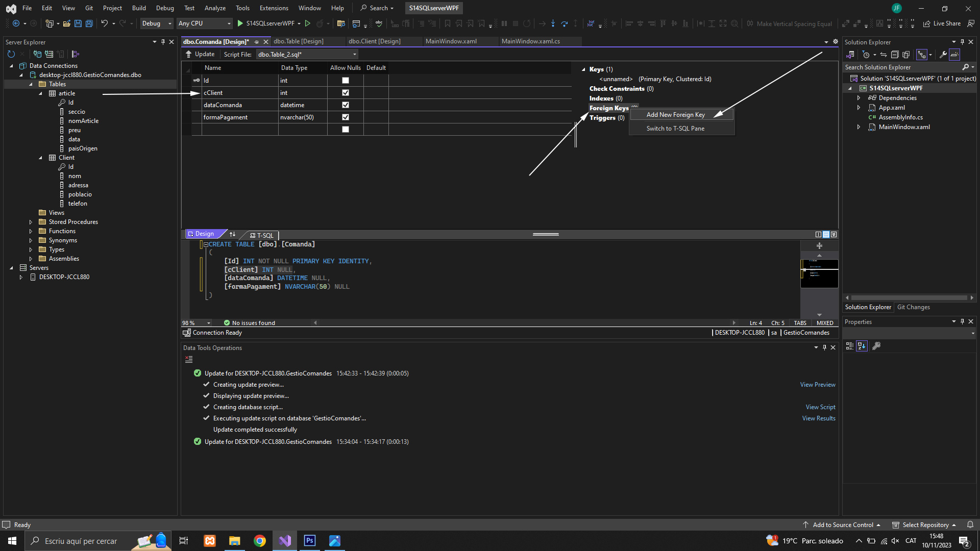Click the swap panes arrows icon
Viewport: 980px width, 551px height.
coord(233,234)
